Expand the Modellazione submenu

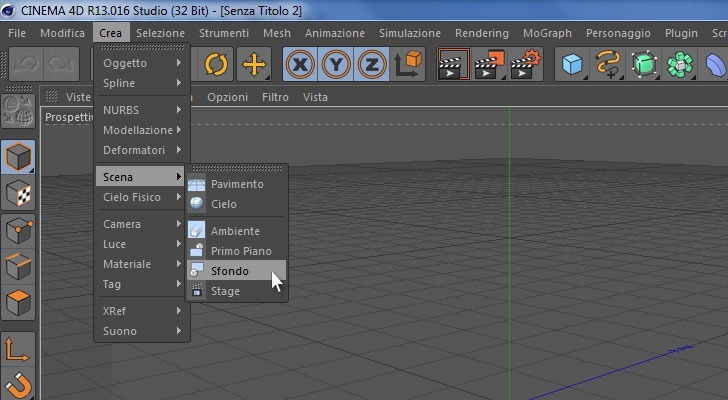point(142,130)
